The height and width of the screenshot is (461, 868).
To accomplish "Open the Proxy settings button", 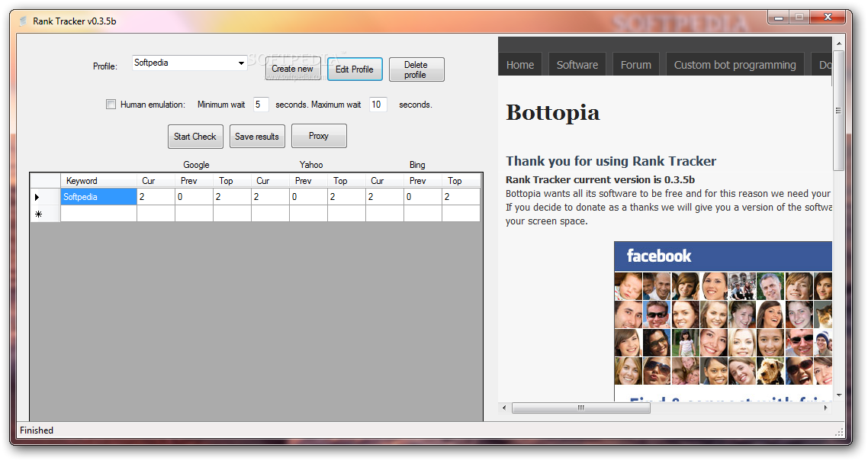I will click(319, 136).
